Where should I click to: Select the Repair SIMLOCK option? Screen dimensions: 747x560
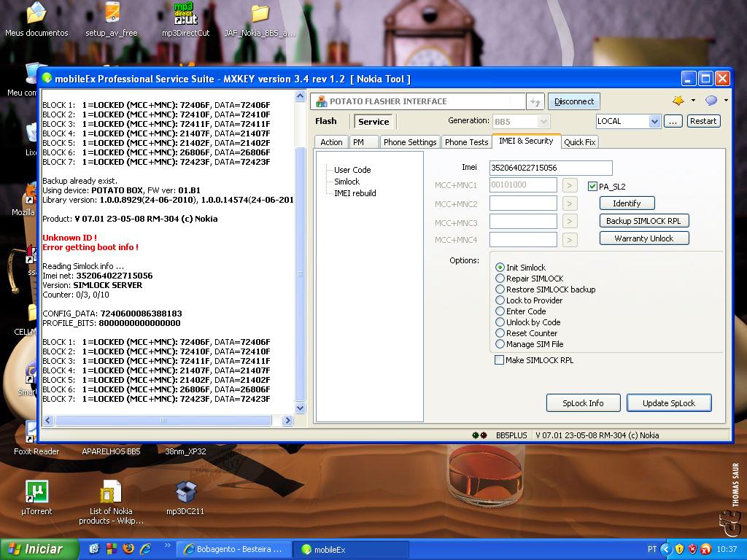pos(500,279)
